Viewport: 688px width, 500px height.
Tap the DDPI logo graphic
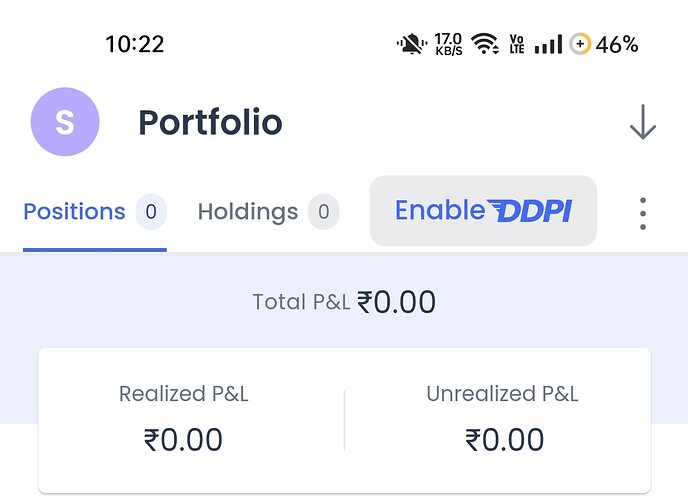[530, 211]
